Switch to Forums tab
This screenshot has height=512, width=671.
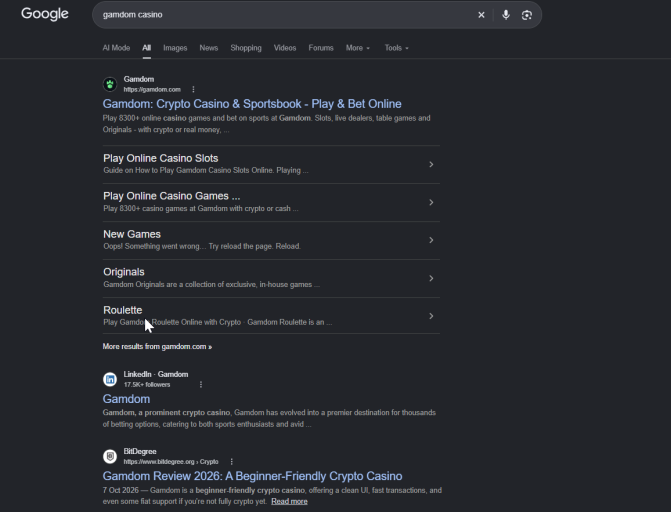pos(321,48)
